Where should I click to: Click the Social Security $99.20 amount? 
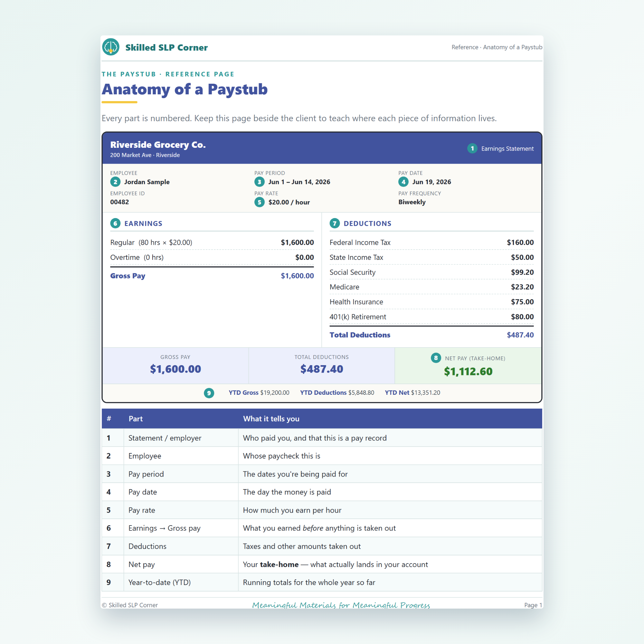click(522, 272)
